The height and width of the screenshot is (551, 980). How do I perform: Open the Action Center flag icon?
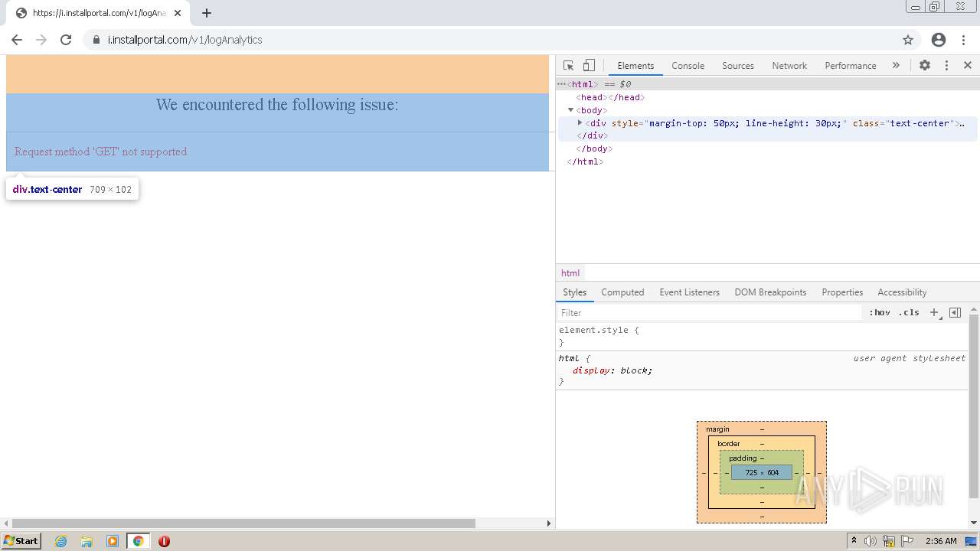click(907, 541)
